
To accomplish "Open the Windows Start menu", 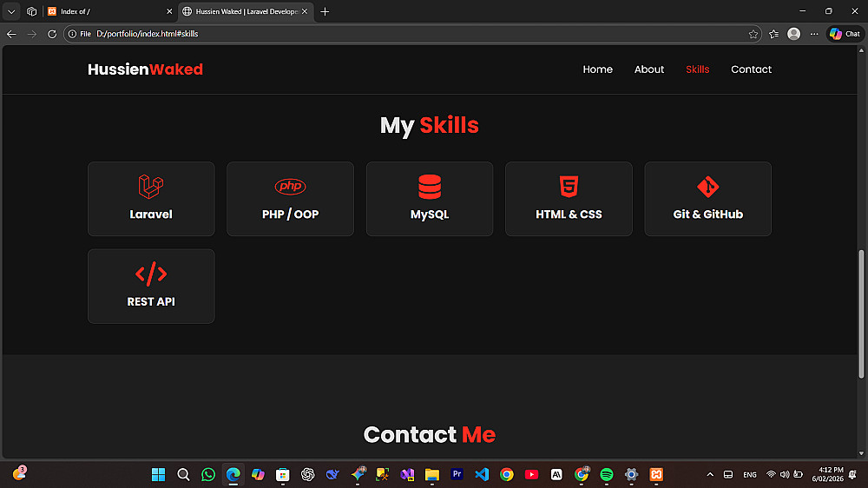I will click(x=158, y=475).
